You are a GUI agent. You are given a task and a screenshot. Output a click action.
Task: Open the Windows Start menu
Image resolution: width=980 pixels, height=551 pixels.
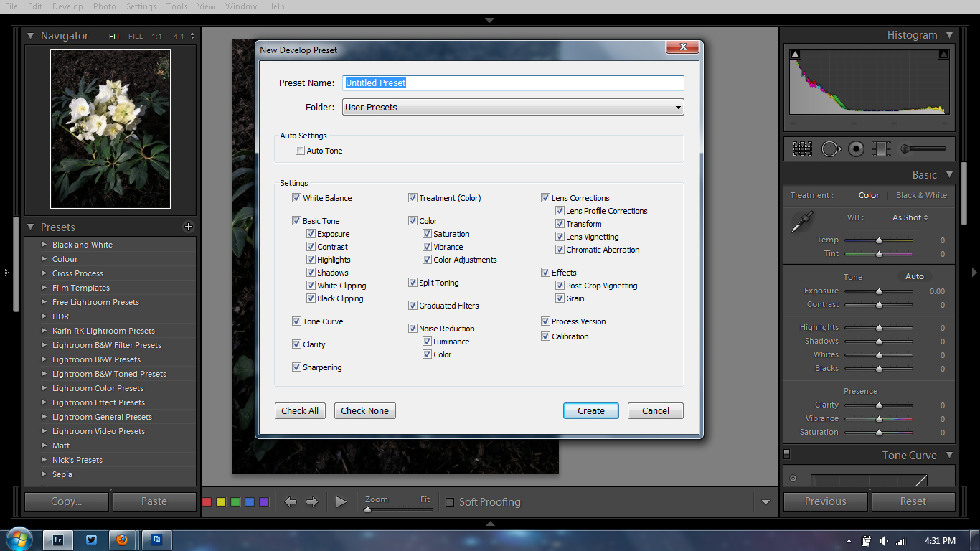click(19, 540)
